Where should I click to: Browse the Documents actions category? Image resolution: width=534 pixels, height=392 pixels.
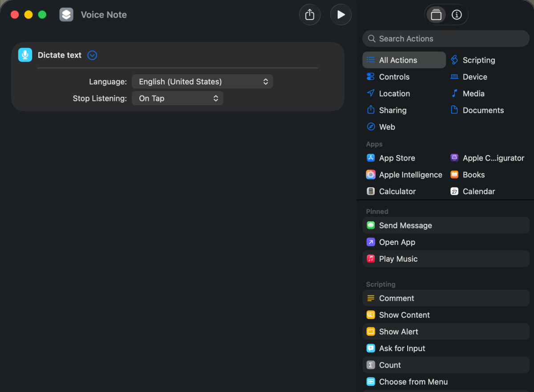483,110
